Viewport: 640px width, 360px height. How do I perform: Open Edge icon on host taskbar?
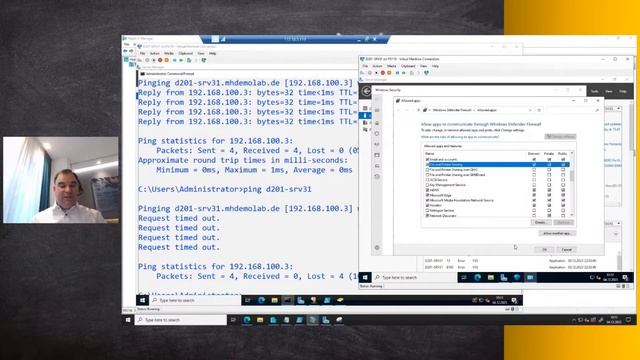(247, 320)
